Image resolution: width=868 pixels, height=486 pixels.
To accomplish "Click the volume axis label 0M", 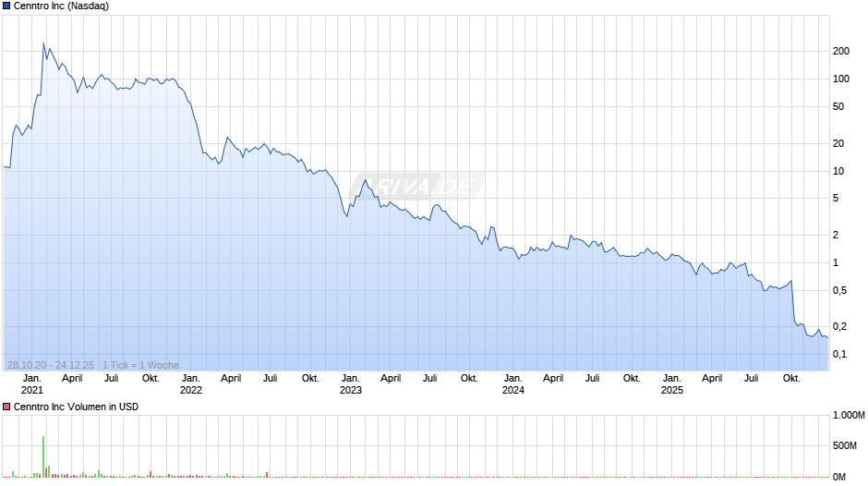I will point(839,477).
